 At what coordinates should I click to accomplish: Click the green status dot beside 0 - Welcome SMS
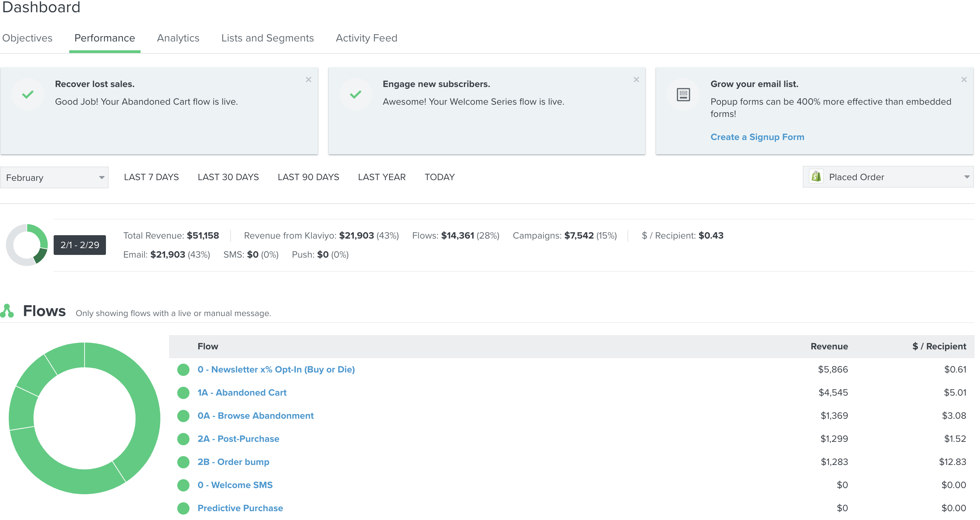183,485
